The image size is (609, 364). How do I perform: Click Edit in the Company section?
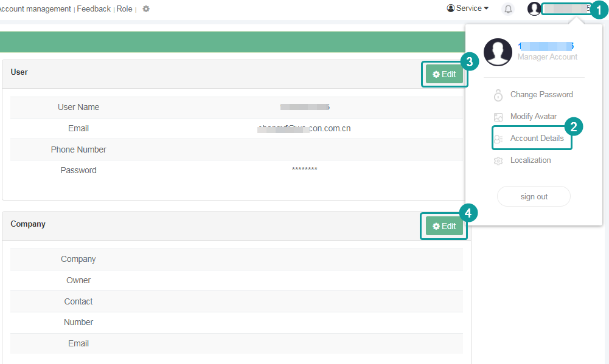(444, 225)
